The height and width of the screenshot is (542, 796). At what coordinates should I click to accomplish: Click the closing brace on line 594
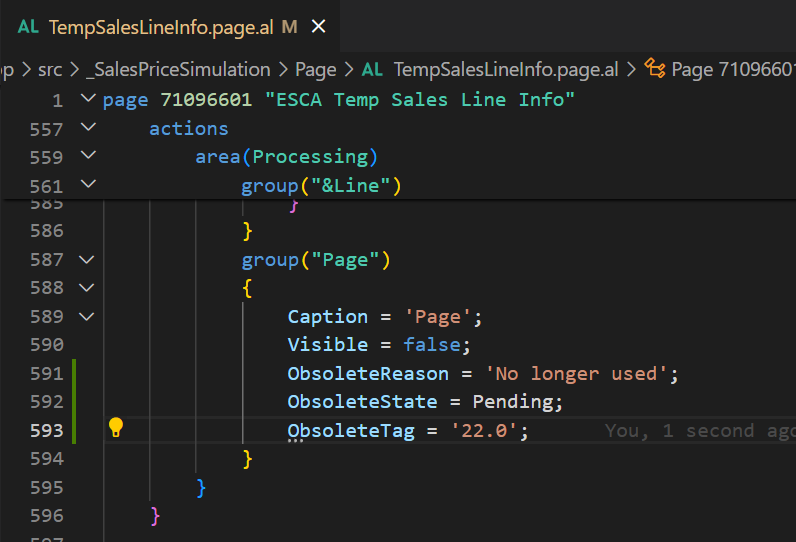point(247,459)
